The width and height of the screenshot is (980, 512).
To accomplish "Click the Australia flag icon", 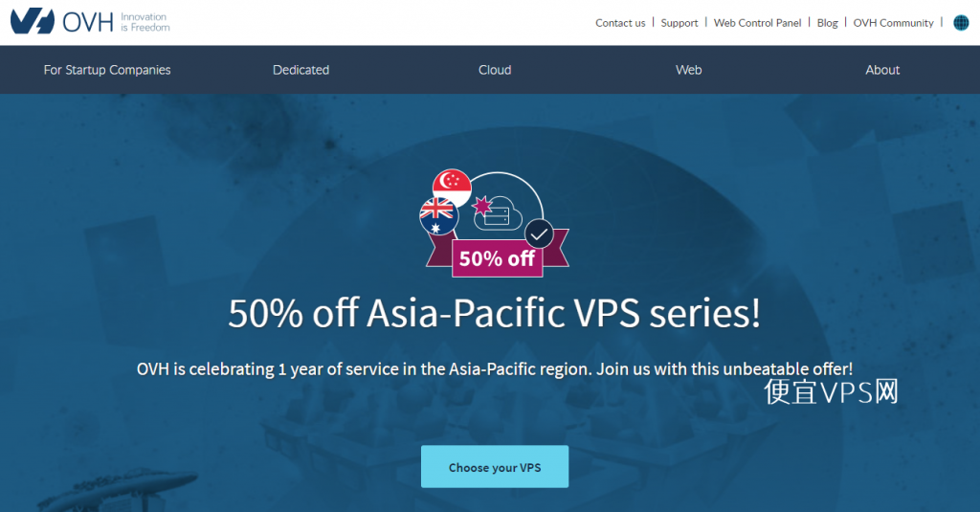I will click(x=438, y=216).
